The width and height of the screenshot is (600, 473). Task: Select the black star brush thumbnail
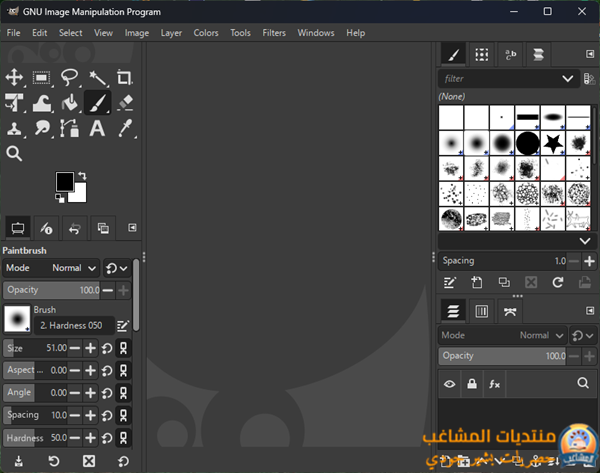pos(553,143)
